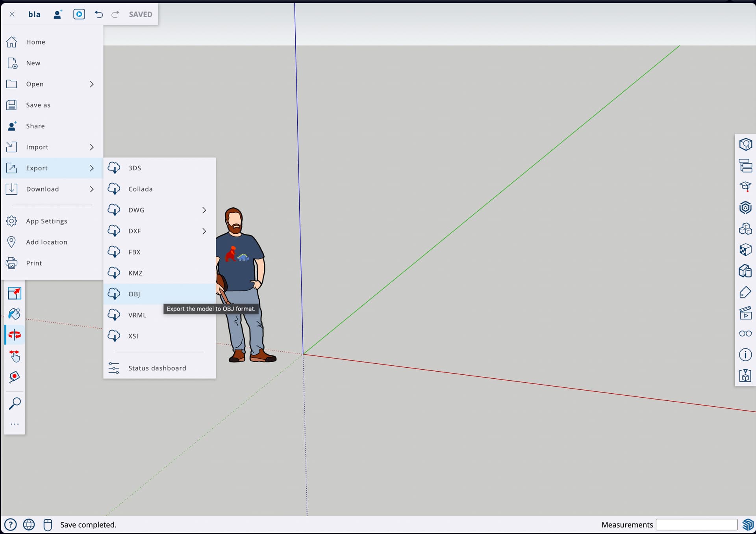Open the Status dashboard entry
Screen dimensions: 756x534
click(x=157, y=368)
